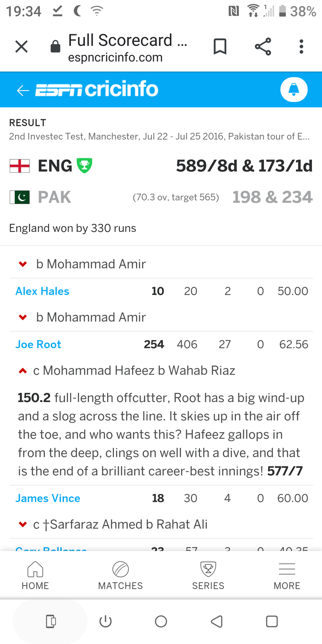This screenshot has height=644, width=322.
Task: Go back using the header arrow
Action: (23, 90)
